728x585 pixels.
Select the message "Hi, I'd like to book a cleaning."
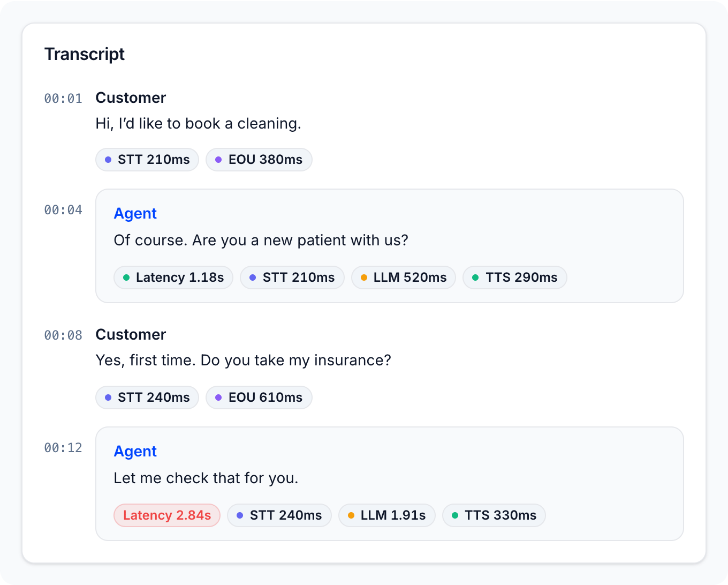pos(198,124)
